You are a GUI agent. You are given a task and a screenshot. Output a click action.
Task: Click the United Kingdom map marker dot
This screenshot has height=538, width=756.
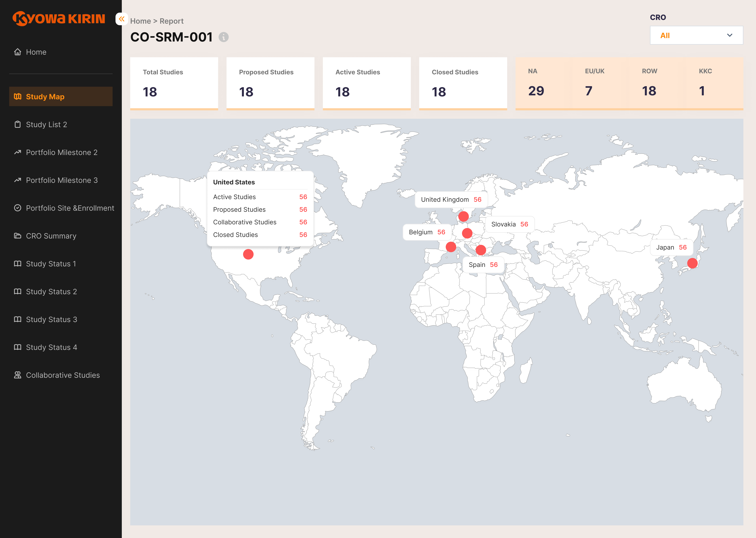pyautogui.click(x=463, y=216)
